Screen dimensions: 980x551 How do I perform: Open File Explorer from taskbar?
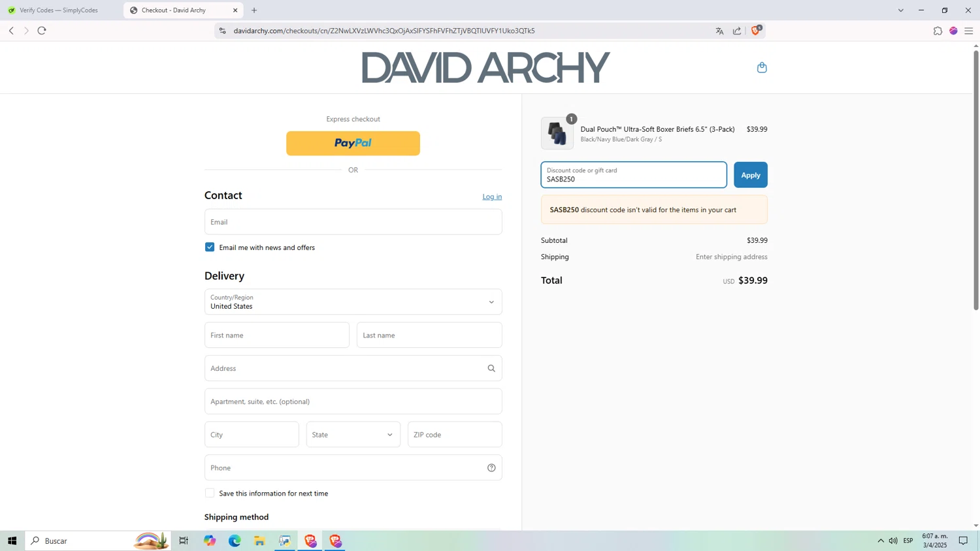point(259,541)
